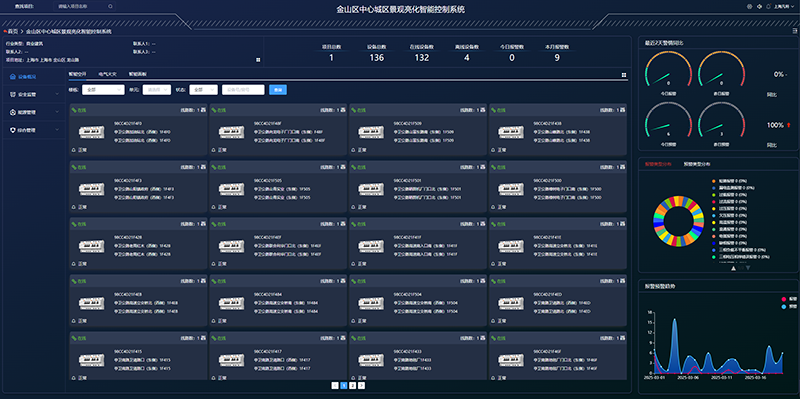The image size is (800, 399).
Task: Switch to the 电气火灾 tab
Action: (108, 74)
